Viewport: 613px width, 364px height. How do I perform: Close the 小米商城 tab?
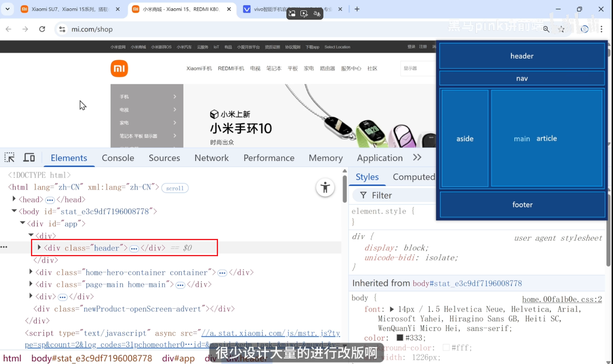(229, 9)
